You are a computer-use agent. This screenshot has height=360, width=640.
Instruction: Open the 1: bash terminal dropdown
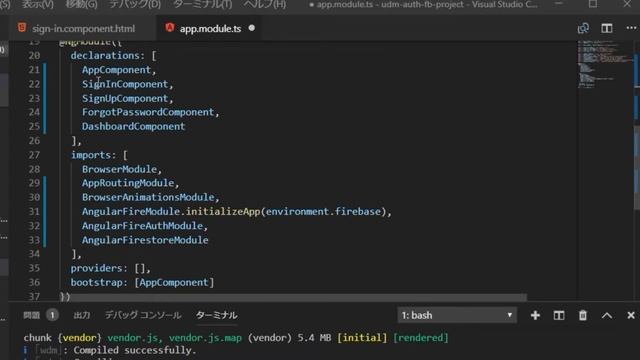(x=457, y=315)
